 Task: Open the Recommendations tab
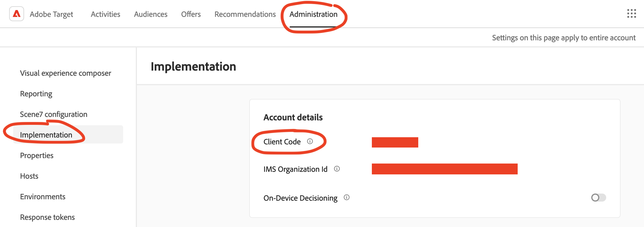245,14
